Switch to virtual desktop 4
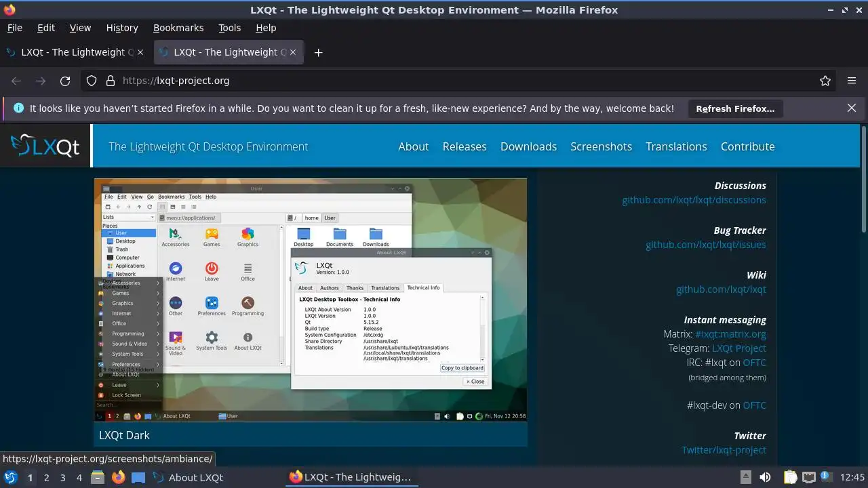This screenshot has width=868, height=488. pos(79,477)
